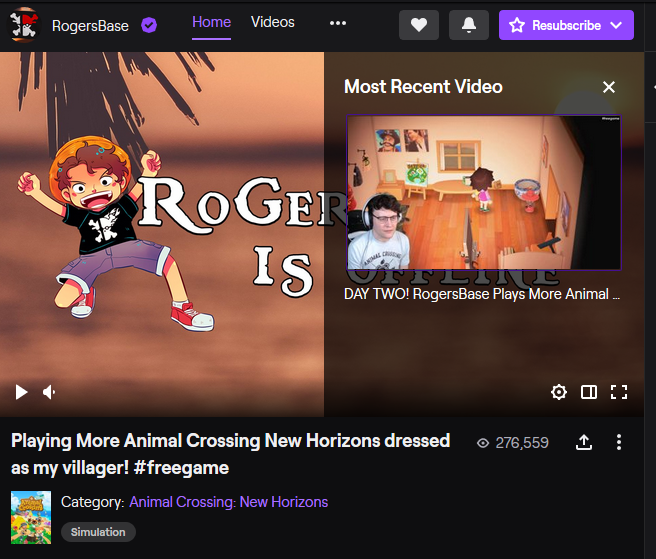Open the player settings gear
This screenshot has width=656, height=559.
click(x=559, y=392)
